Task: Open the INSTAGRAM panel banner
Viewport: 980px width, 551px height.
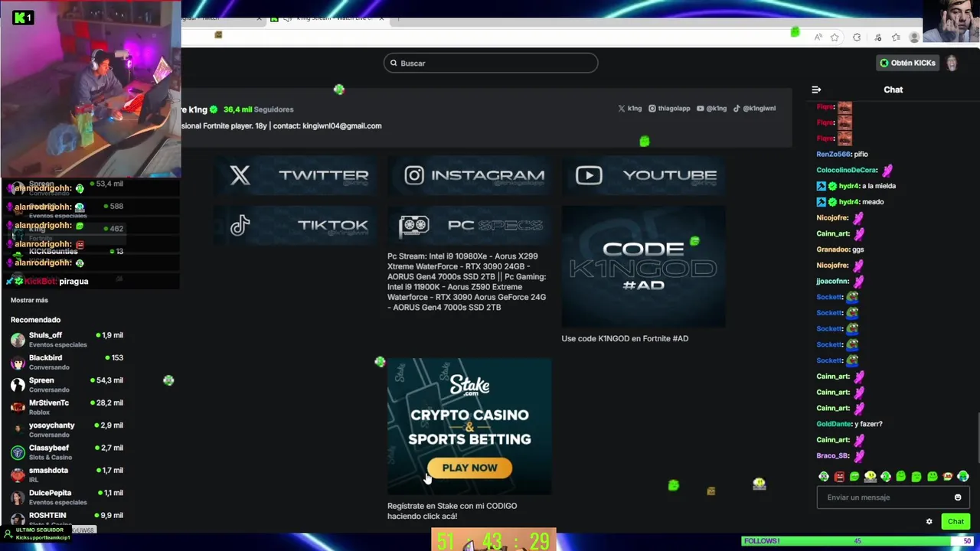Action: click(x=469, y=175)
